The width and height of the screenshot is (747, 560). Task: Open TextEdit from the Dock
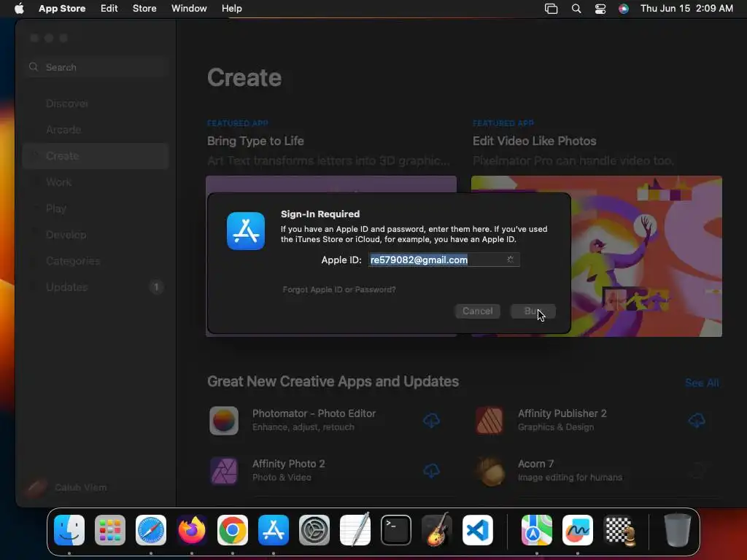pos(355,530)
